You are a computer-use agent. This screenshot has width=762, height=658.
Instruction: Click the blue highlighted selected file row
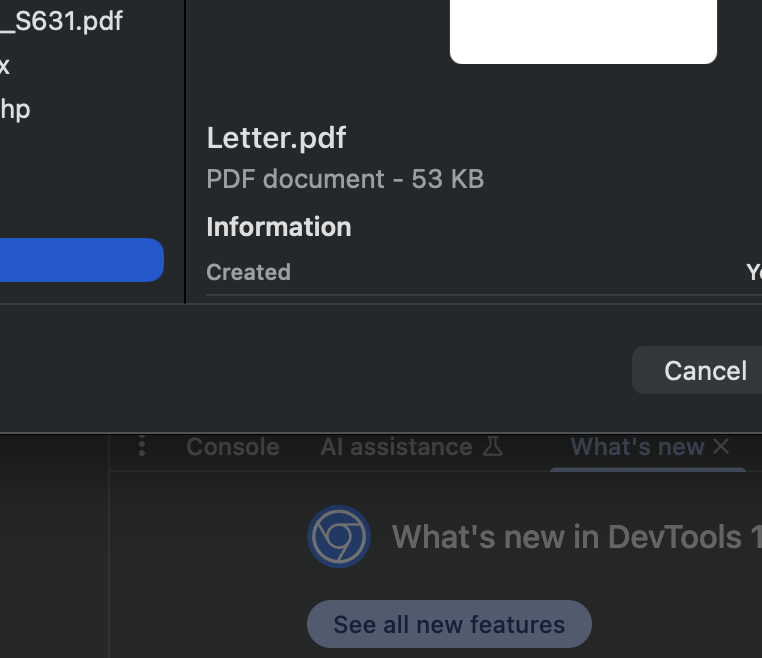tap(80, 260)
